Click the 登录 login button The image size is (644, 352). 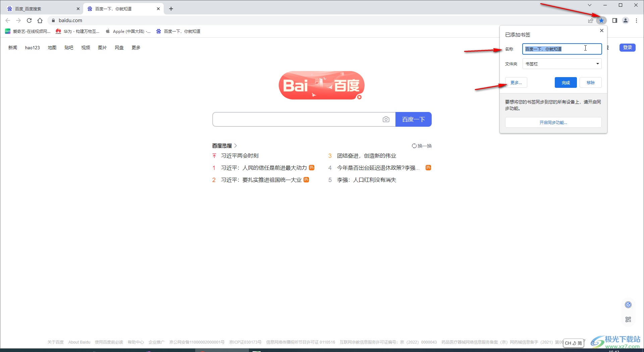[627, 48]
